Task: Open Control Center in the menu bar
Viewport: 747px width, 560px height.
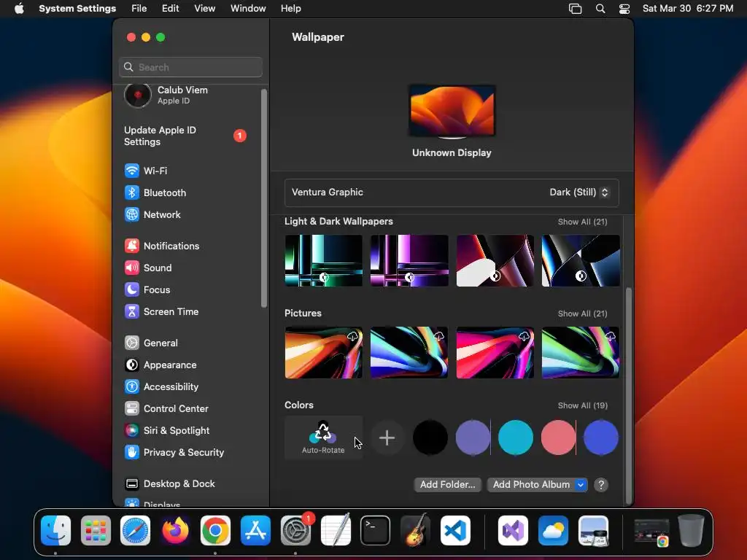Action: 624,9
